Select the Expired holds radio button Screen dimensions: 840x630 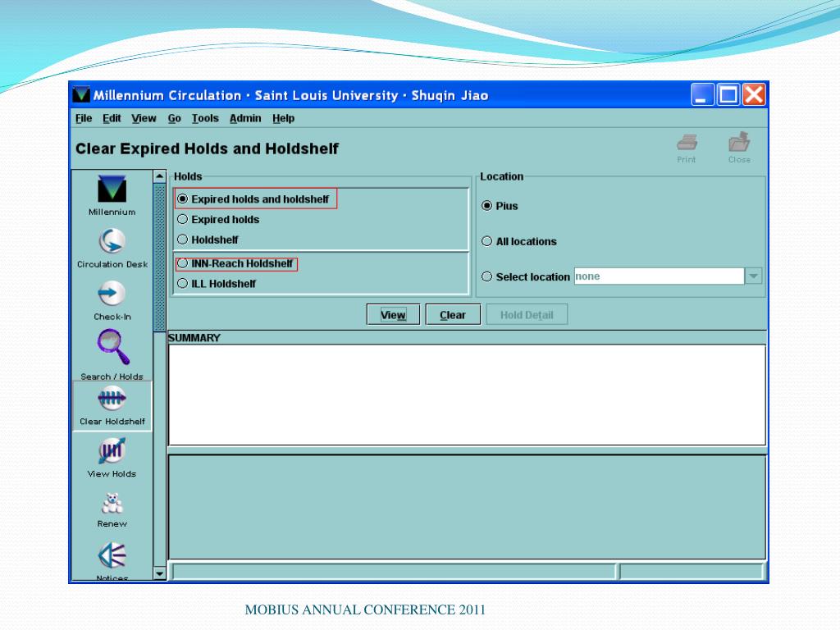point(183,219)
